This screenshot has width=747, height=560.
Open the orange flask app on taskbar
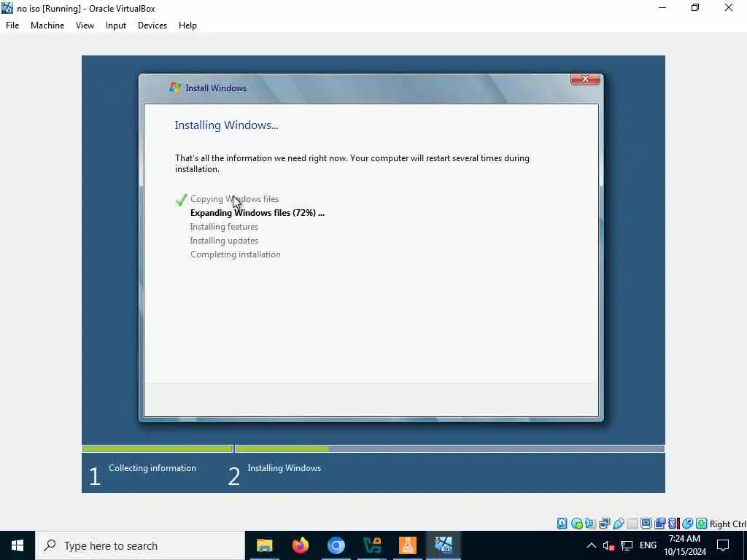(407, 545)
